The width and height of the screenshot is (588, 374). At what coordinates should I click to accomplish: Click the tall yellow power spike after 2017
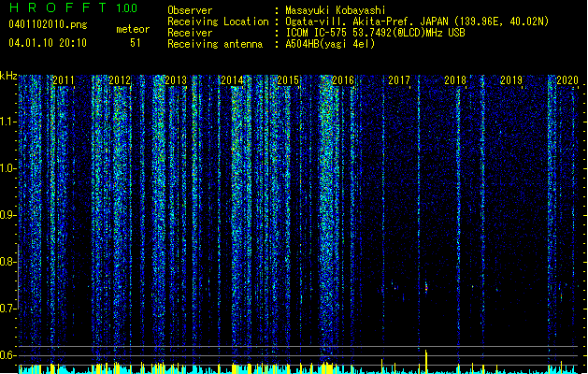click(x=426, y=361)
